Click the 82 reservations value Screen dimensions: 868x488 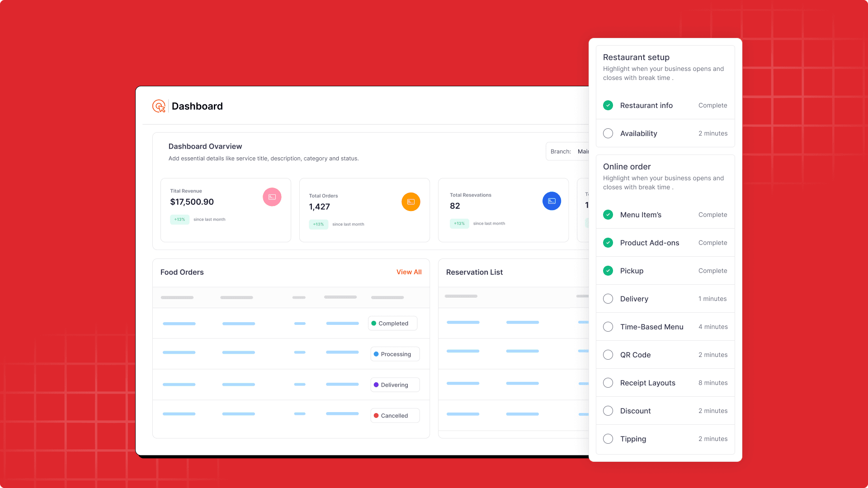455,206
